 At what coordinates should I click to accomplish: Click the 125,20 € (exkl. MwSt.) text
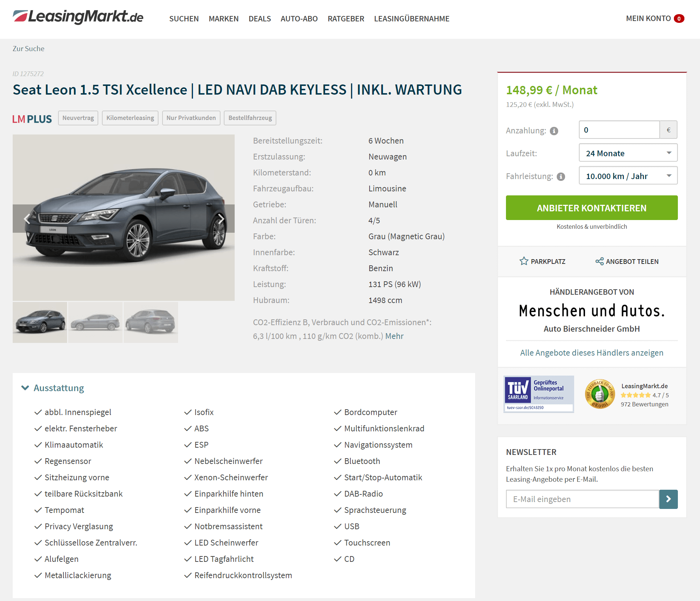(x=540, y=104)
